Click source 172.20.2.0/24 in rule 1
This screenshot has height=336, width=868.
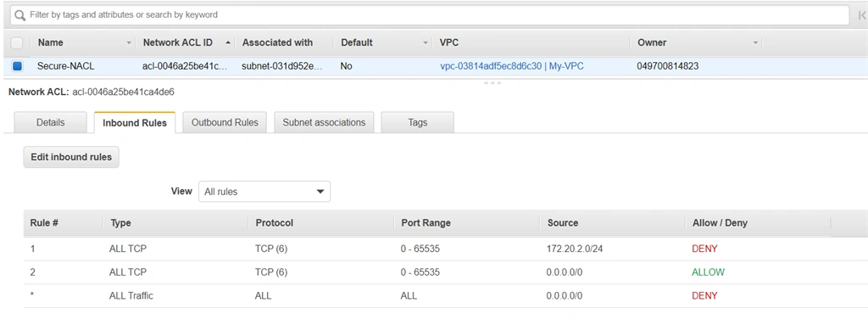(575, 249)
